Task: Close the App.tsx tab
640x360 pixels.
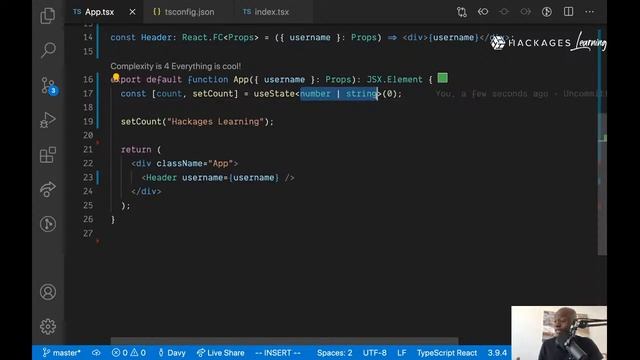Action: click(132, 12)
